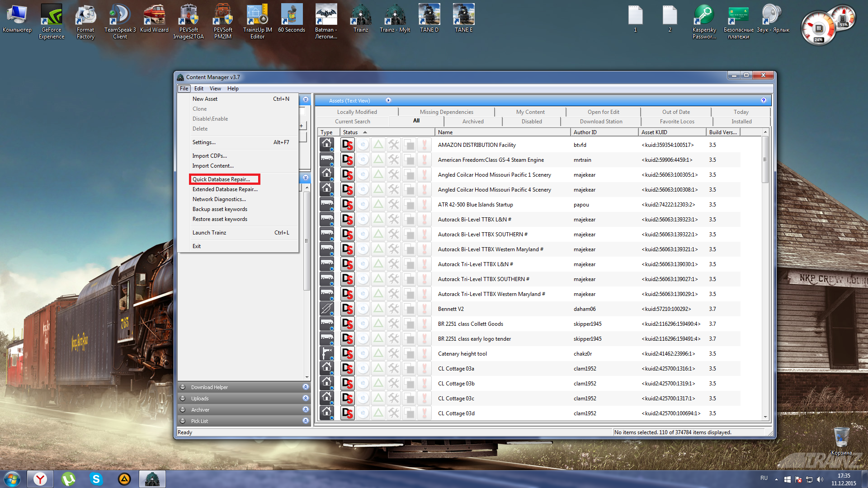Click the faulty tools icon in Bennett V2 row
This screenshot has width=868, height=488.
coord(394,309)
